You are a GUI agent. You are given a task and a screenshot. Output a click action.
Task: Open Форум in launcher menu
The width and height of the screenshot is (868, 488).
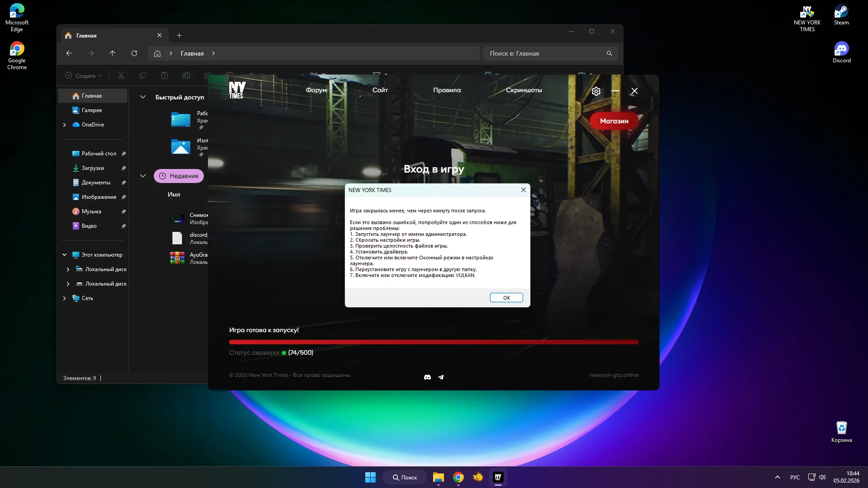pyautogui.click(x=316, y=90)
